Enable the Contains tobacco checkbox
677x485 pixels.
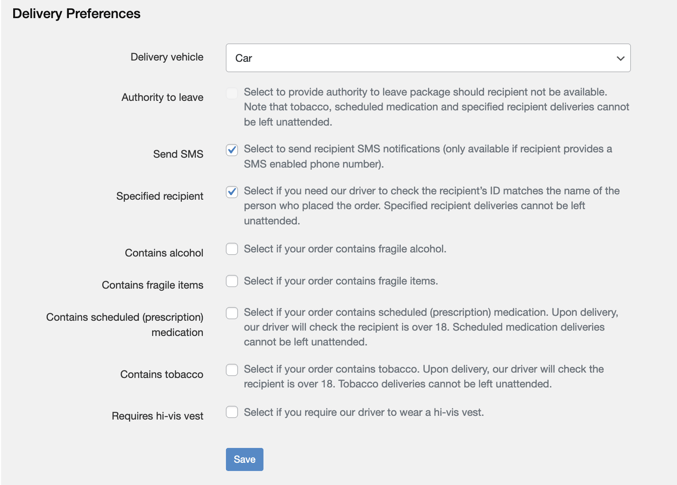tap(232, 370)
